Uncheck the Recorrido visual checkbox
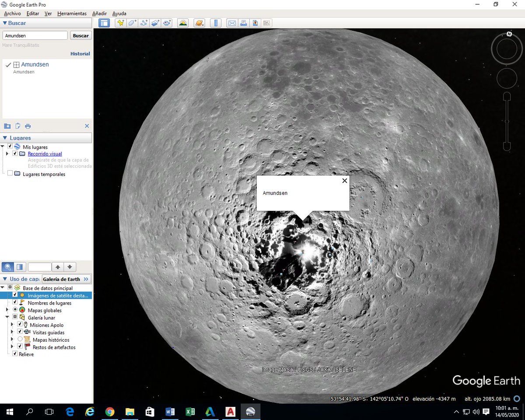 coord(15,154)
